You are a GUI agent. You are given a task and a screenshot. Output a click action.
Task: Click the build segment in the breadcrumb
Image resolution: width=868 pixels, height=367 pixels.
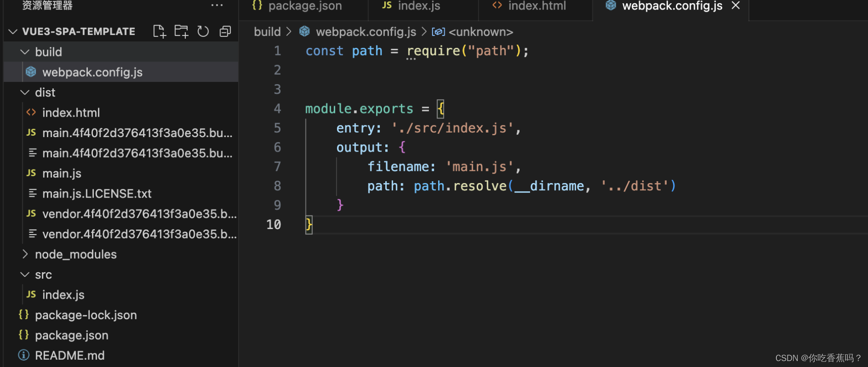(x=267, y=32)
